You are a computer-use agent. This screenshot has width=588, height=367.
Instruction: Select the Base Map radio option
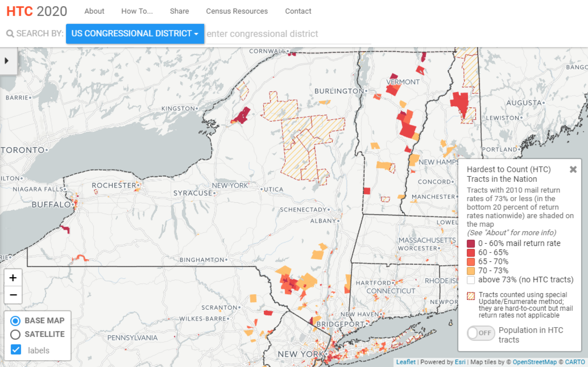[x=15, y=321]
